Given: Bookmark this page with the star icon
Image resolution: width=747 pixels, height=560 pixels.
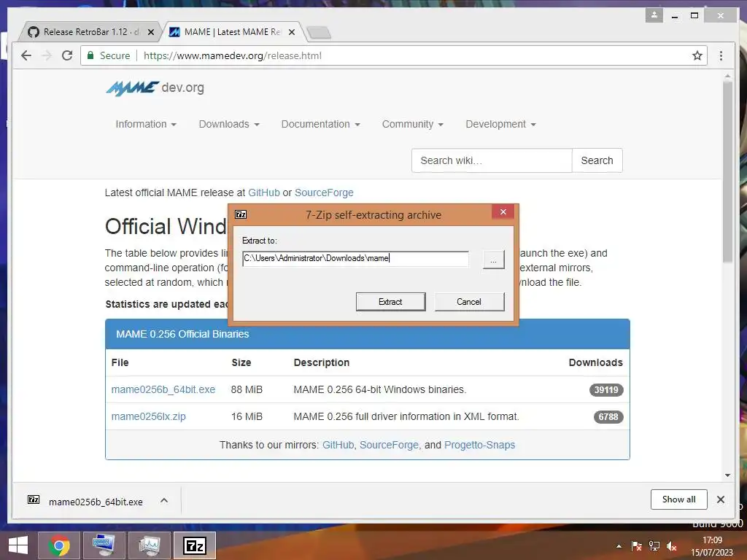Looking at the screenshot, I should pyautogui.click(x=697, y=55).
